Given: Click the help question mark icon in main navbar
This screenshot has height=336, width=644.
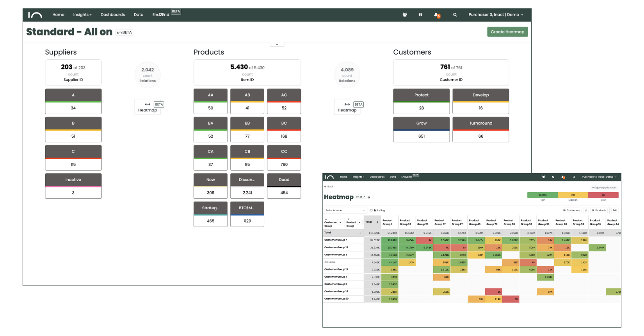Looking at the screenshot, I should (420, 15).
